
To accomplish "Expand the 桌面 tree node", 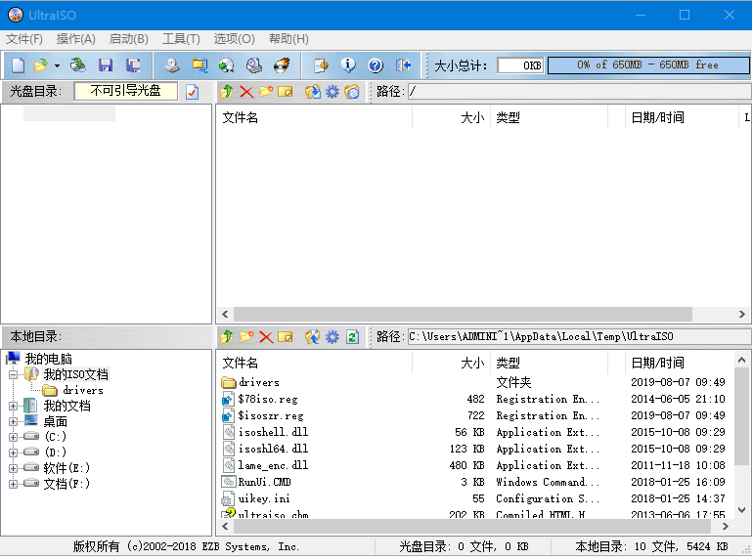I will [14, 422].
